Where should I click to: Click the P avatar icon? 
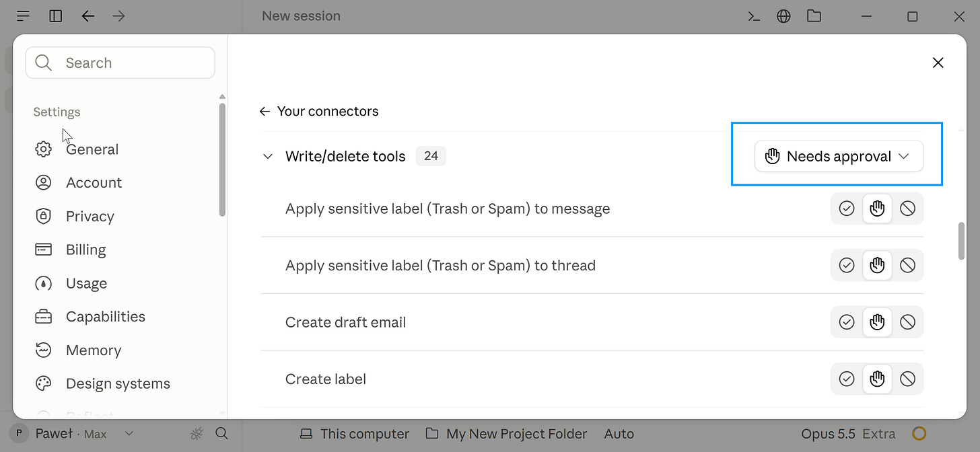coord(20,434)
